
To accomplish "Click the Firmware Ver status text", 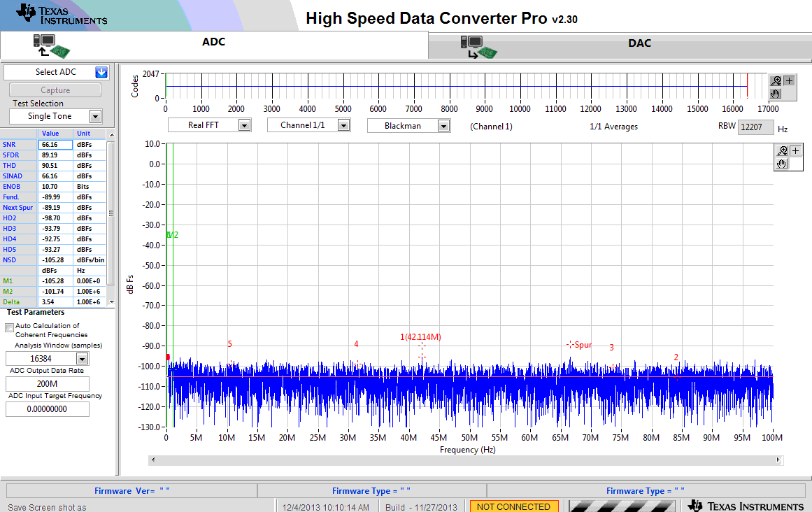I will coord(132,491).
